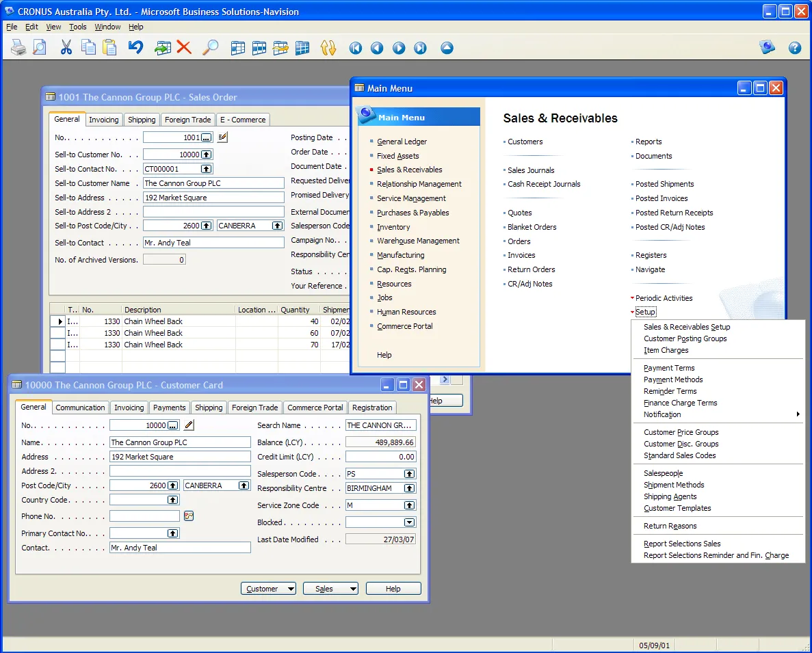Open Payments tab on Customer Card
The image size is (812, 653).
[x=169, y=408]
